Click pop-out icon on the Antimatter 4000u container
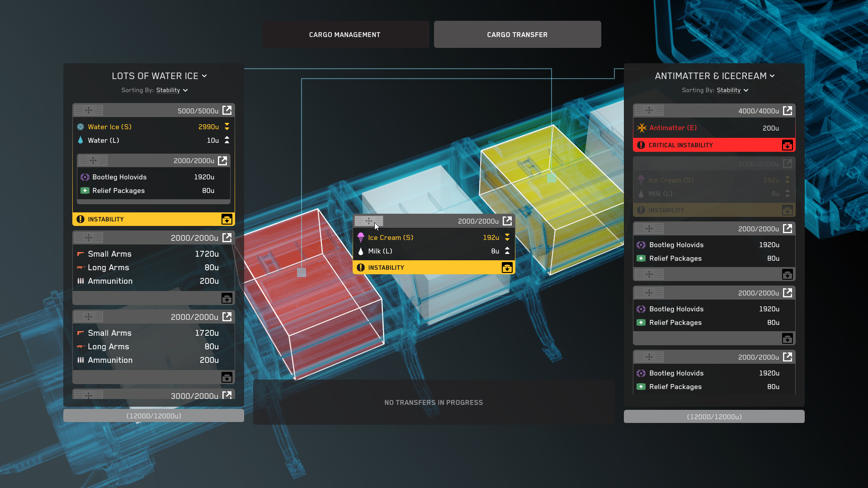 pos(787,111)
